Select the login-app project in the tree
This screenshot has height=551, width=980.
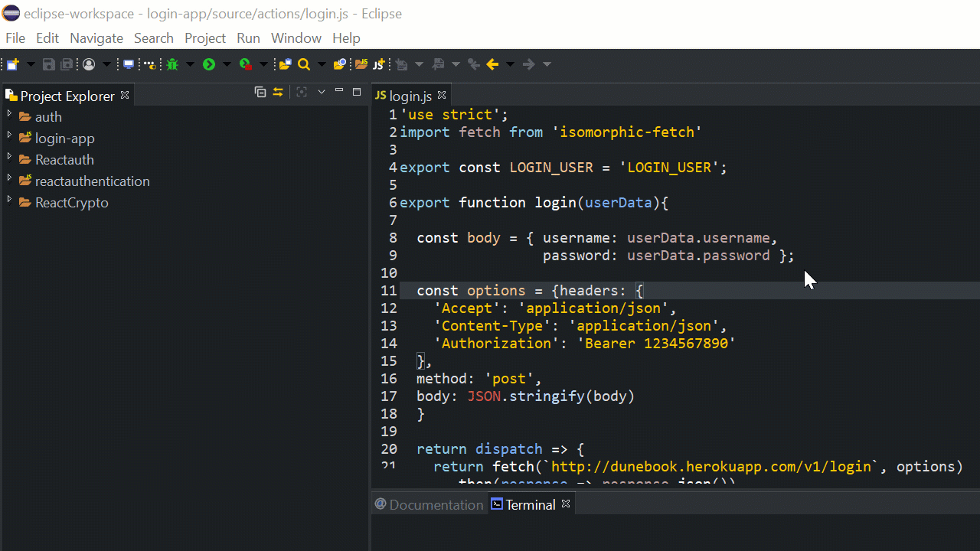(65, 139)
